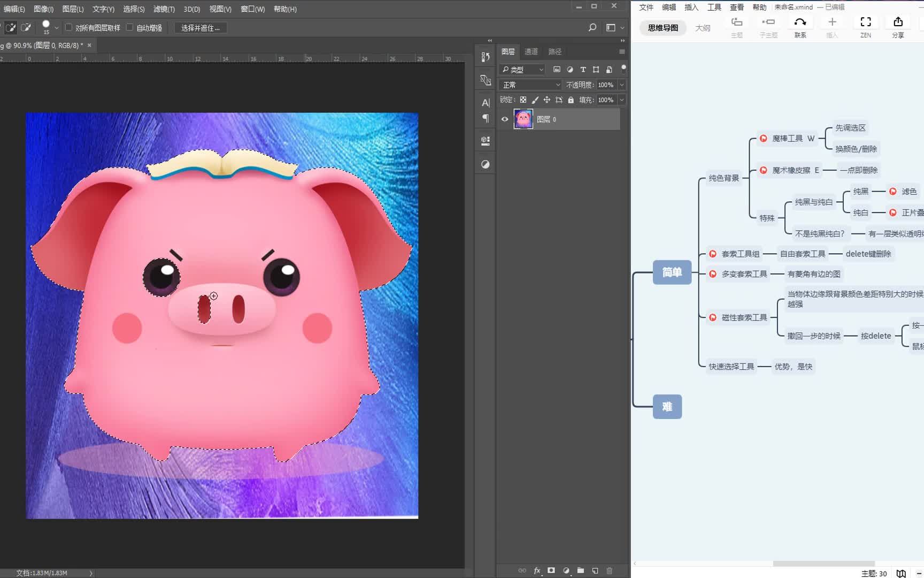This screenshot has width=924, height=578.
Task: Click the add layer mask icon
Action: [551, 571]
